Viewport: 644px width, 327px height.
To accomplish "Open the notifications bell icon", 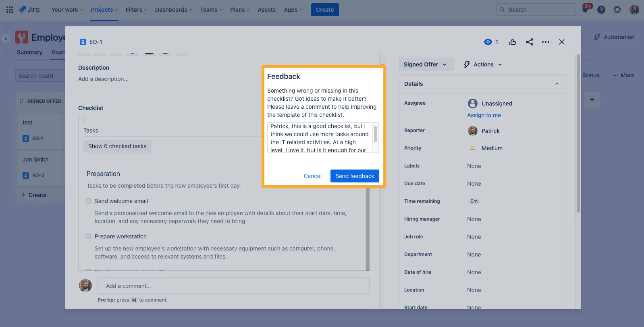I will (586, 10).
